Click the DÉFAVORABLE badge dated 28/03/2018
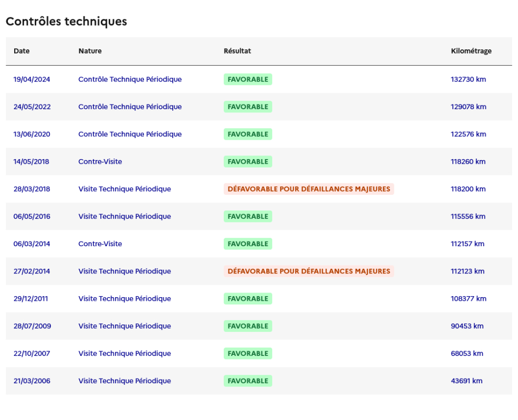 click(309, 189)
